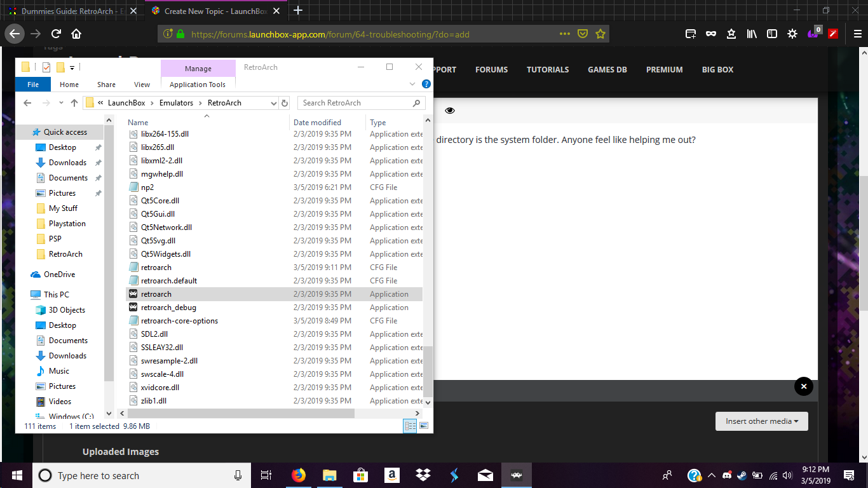Screen dimensions: 868x488
Task: Click the file list vertical scrollbar thumb
Action: (x=428, y=372)
